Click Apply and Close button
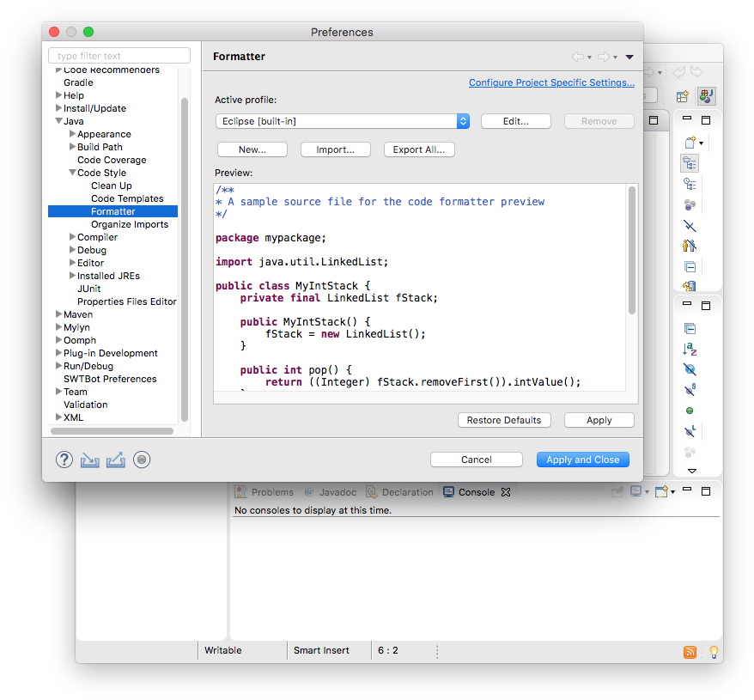754x700 pixels. 583,460
